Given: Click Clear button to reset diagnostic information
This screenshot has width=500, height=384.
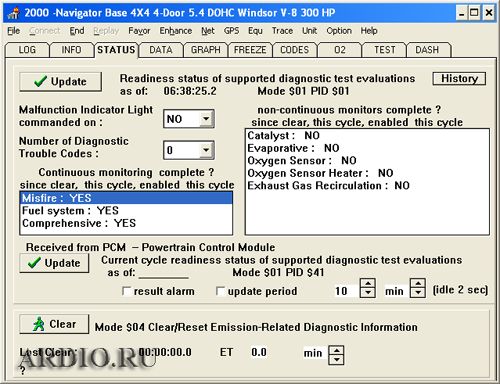Looking at the screenshot, I should (x=54, y=324).
